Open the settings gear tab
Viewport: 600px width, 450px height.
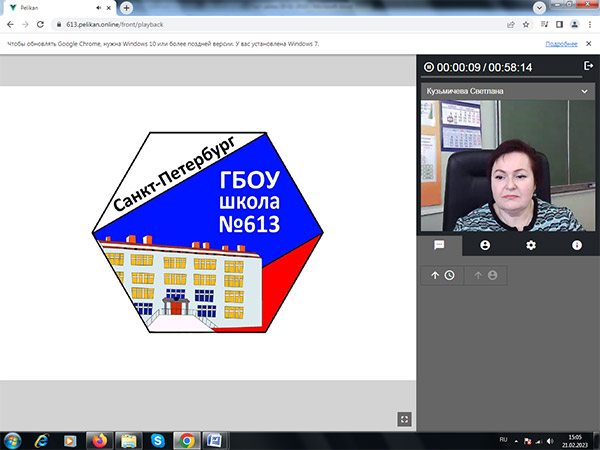tap(531, 245)
